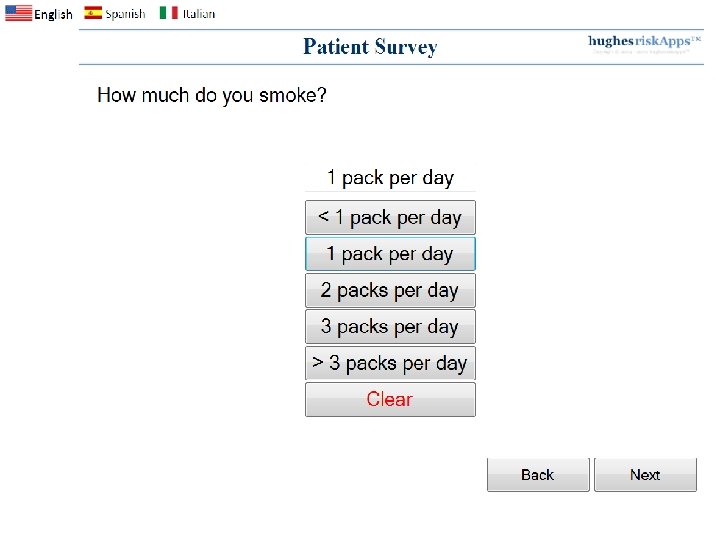Go to the previous page with Back
This screenshot has height=540, width=720.
coord(537,475)
